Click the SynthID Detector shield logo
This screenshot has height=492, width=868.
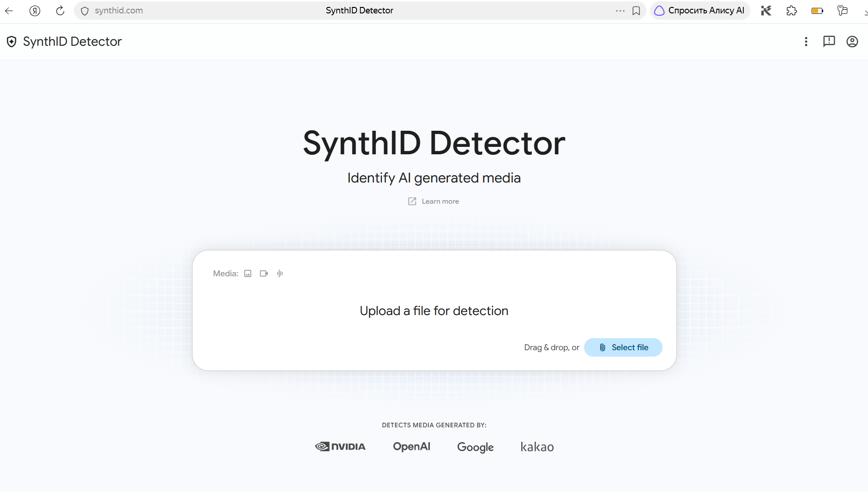[12, 42]
